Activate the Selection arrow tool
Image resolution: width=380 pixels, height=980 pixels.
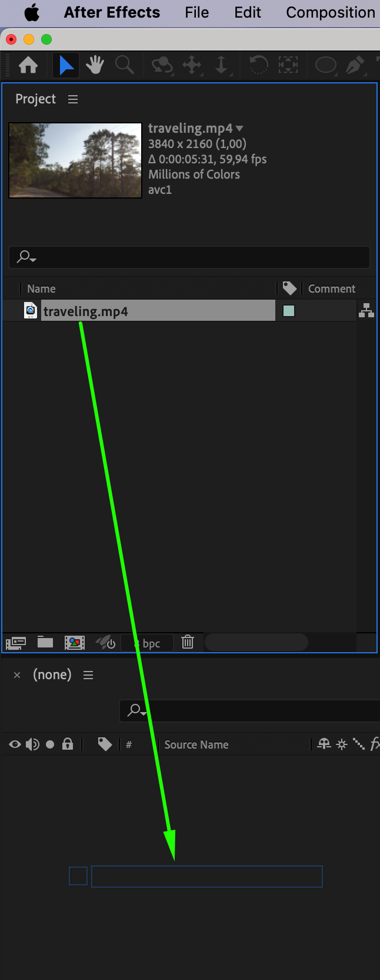pyautogui.click(x=66, y=65)
